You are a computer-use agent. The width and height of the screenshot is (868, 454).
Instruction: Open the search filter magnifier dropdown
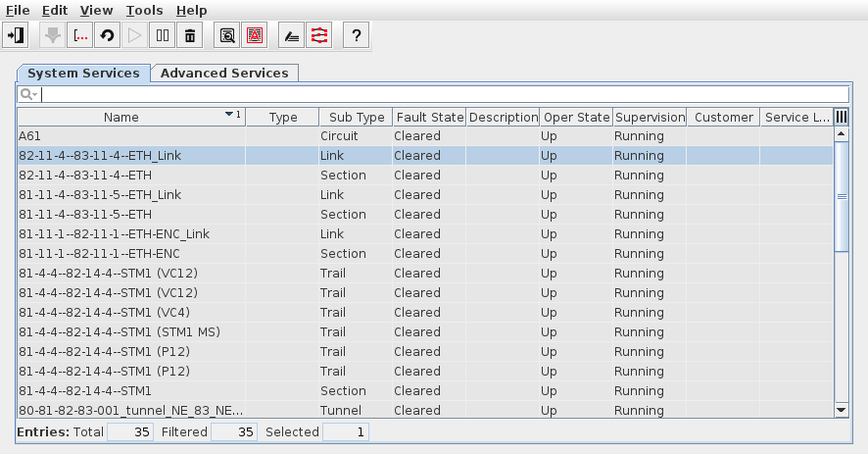(x=28, y=94)
